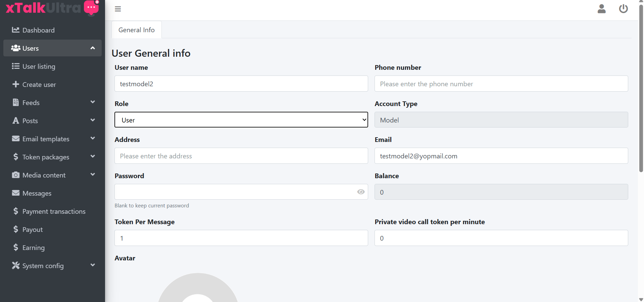The height and width of the screenshot is (302, 644).
Task: Click the hamburger menu icon
Action: [118, 9]
